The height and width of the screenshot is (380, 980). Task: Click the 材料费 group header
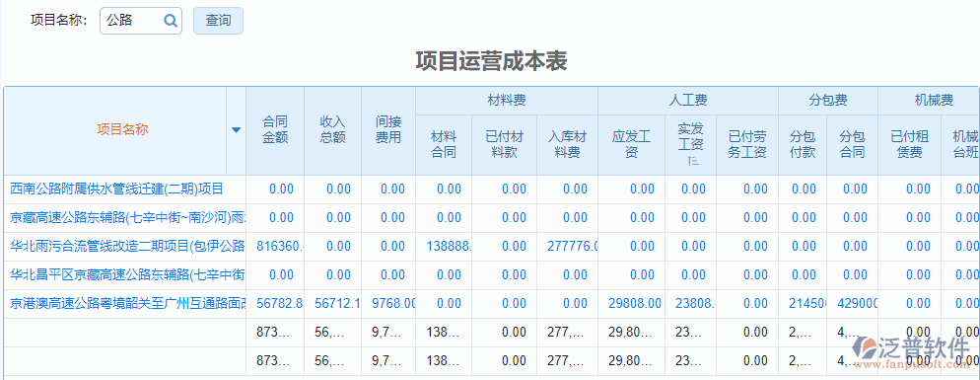point(506,100)
